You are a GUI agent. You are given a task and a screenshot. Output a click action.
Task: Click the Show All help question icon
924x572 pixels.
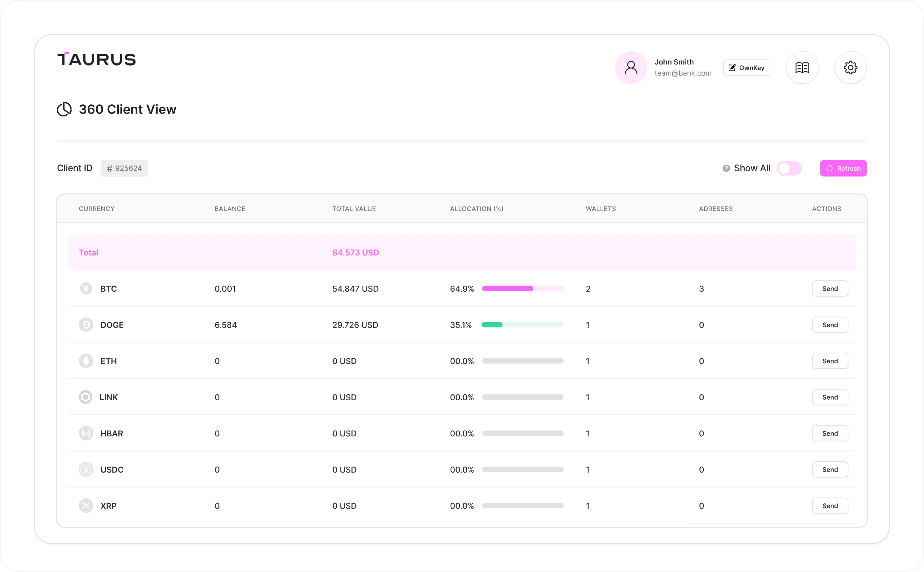pyautogui.click(x=726, y=168)
